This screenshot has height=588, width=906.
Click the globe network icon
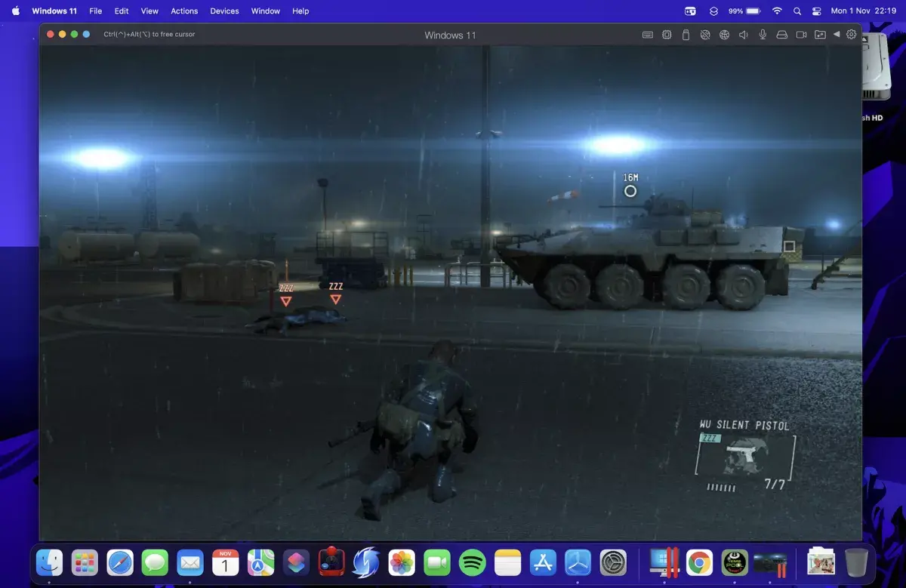click(x=724, y=35)
